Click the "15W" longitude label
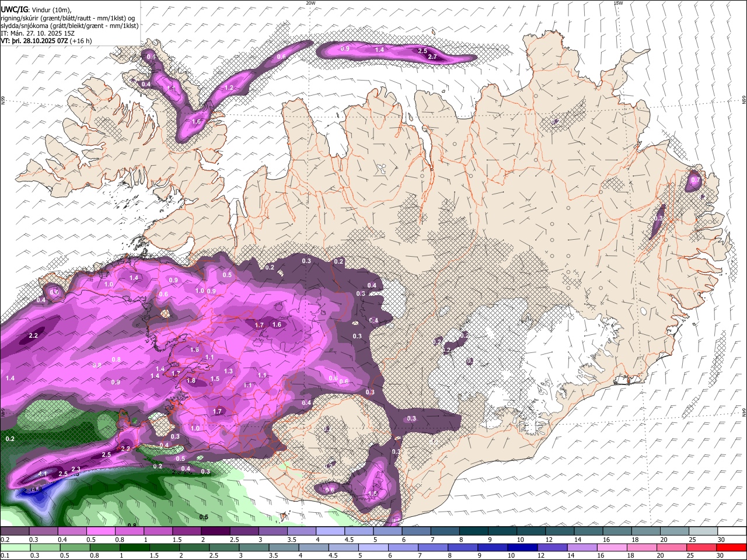Image resolution: width=747 pixels, height=560 pixels. pos(618,3)
